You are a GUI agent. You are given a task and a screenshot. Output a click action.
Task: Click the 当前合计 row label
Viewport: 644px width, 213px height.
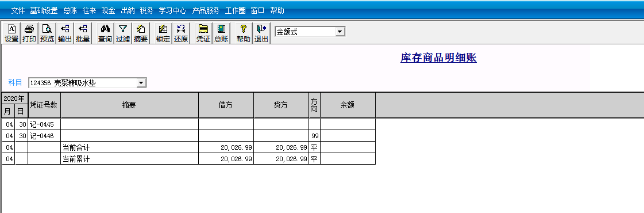click(76, 147)
